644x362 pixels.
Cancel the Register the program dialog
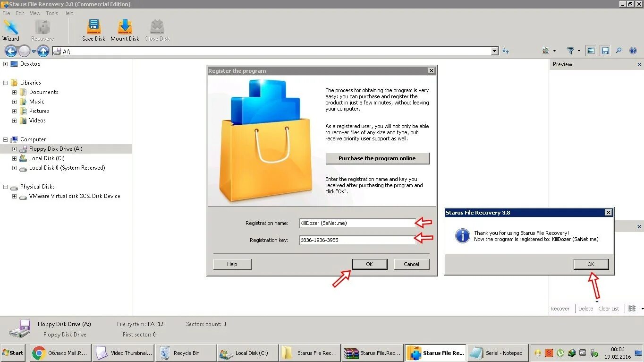pos(411,264)
